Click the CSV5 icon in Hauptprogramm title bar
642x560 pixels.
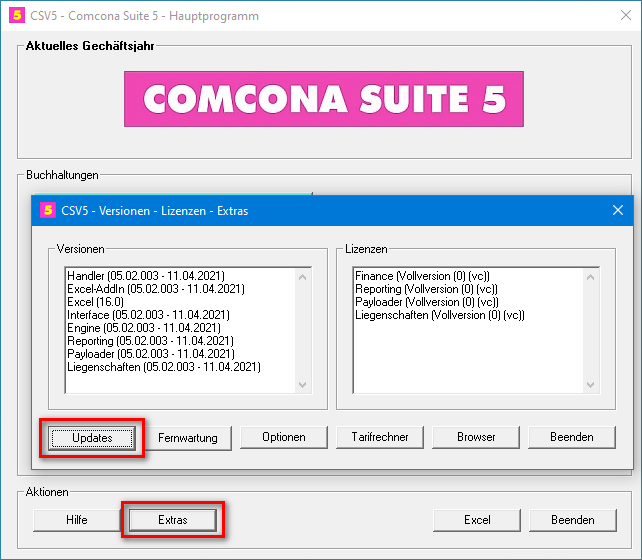[x=17, y=16]
